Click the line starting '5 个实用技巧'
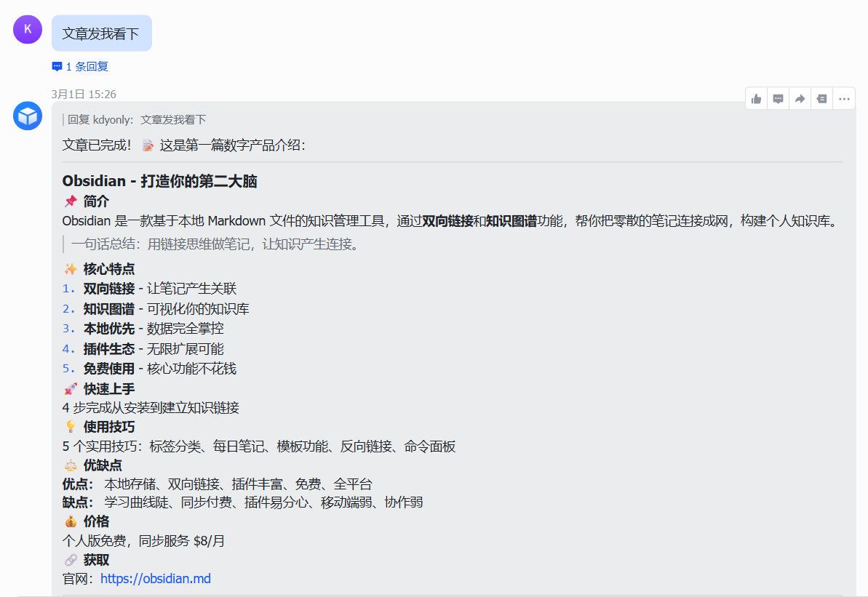 (259, 446)
